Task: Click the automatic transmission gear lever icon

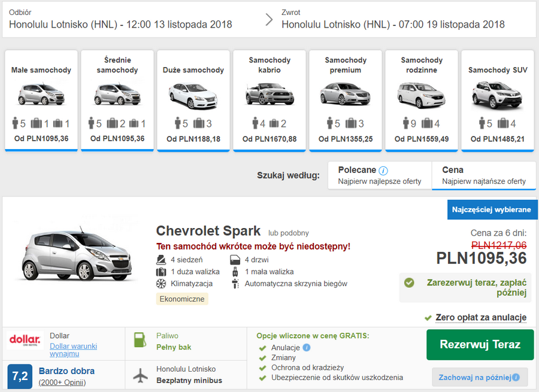Action: [x=234, y=285]
